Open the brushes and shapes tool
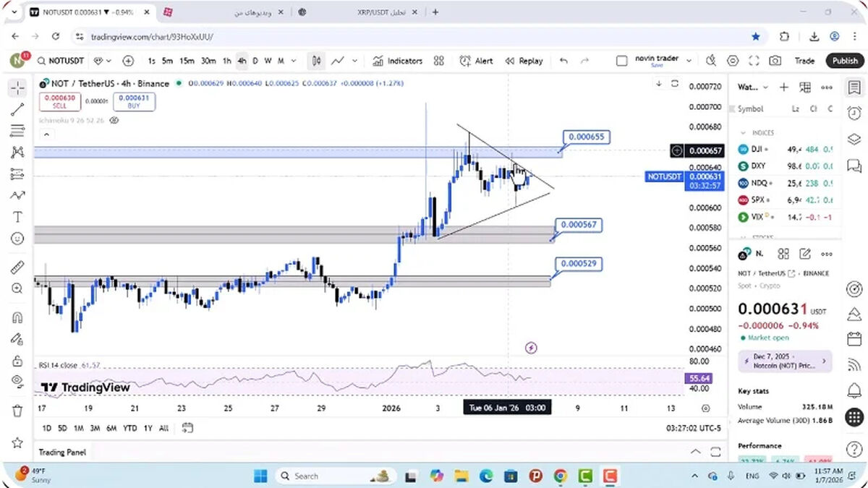The height and width of the screenshot is (488, 868). coord(17,195)
